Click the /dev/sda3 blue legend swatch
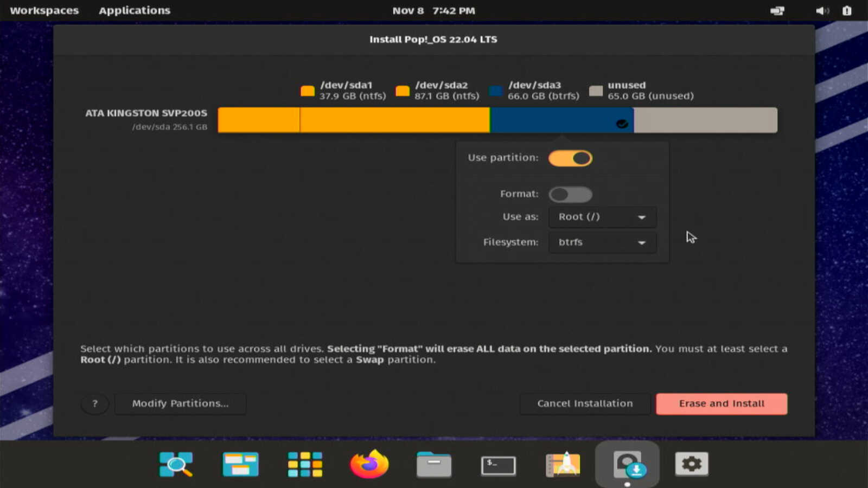Image resolution: width=868 pixels, height=488 pixels. 496,91
